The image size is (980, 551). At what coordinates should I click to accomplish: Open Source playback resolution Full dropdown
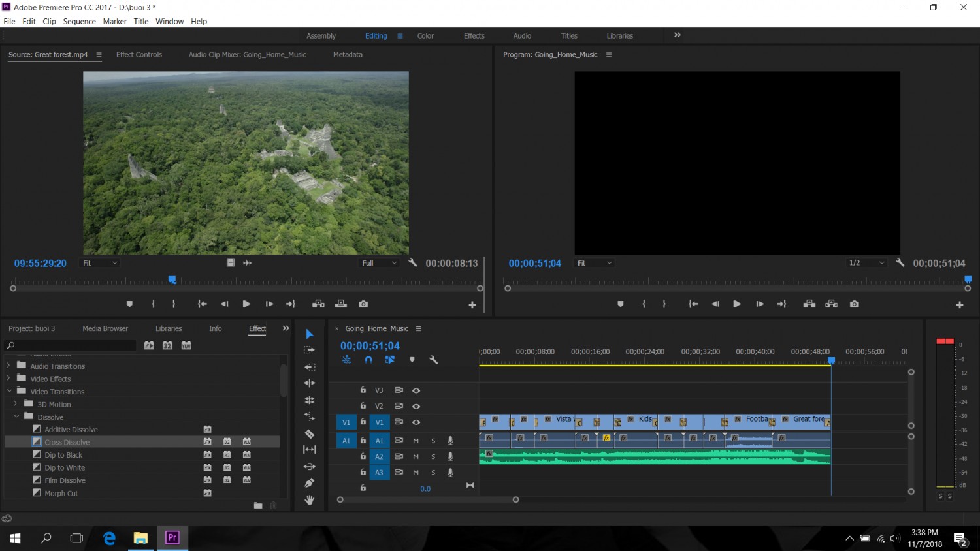[x=380, y=263]
